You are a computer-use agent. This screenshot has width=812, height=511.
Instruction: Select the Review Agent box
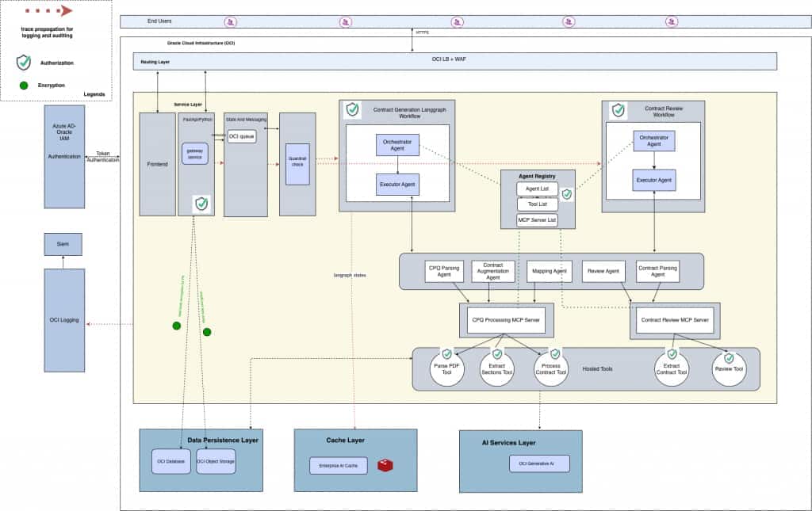603,271
